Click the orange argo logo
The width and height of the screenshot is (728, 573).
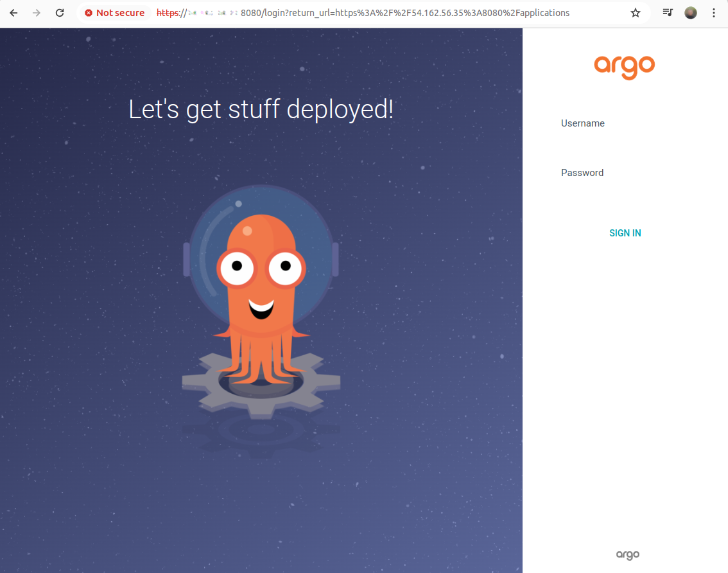[x=625, y=68]
